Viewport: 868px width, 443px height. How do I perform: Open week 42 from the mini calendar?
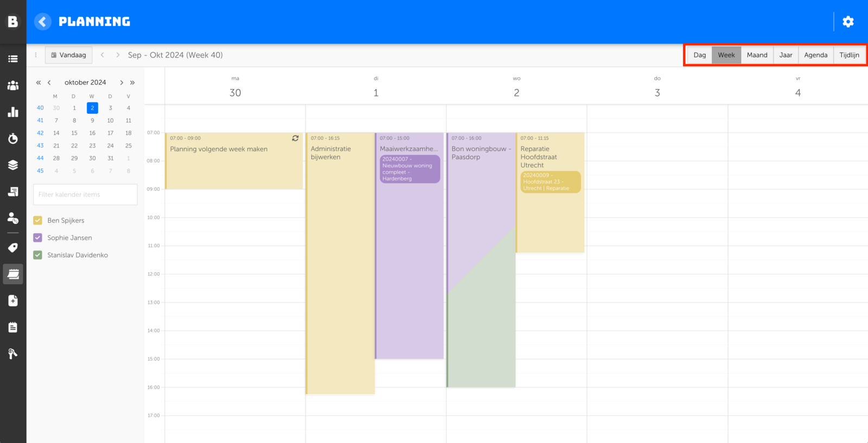40,133
